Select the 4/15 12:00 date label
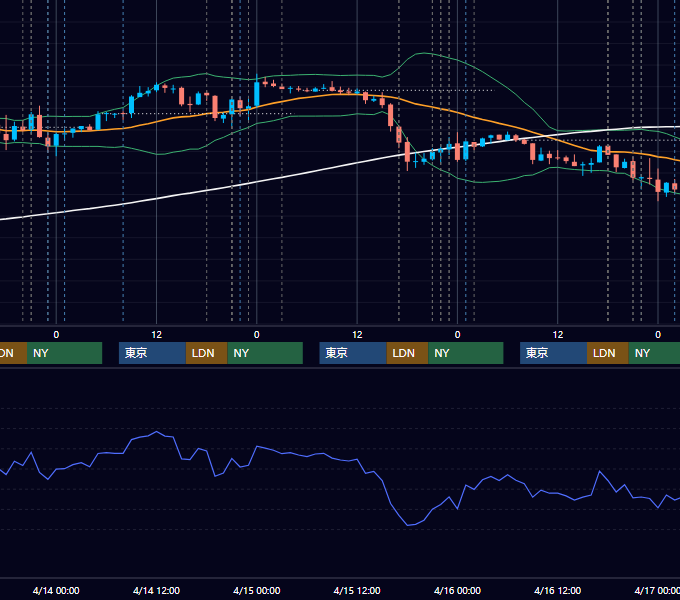 pos(357,590)
